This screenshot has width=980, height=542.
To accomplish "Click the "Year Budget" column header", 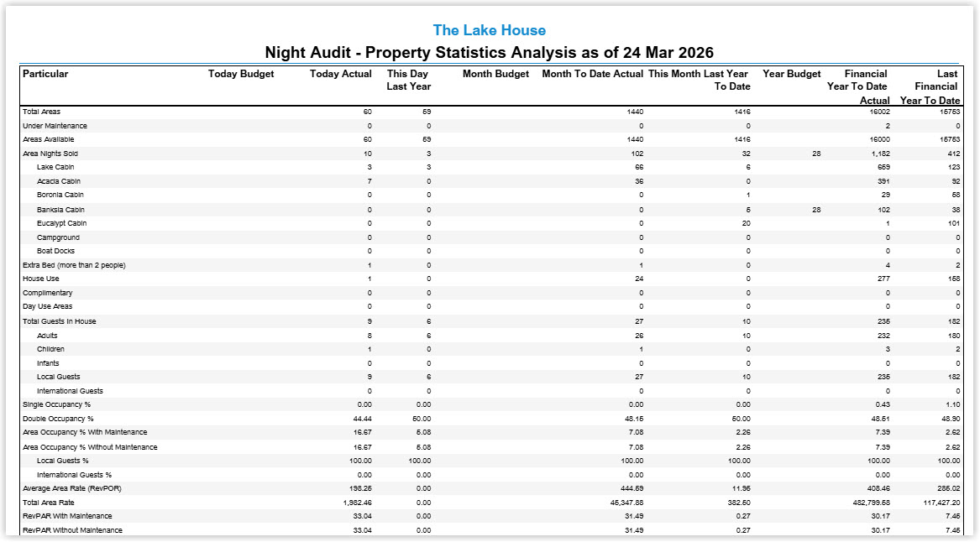I will point(792,74).
